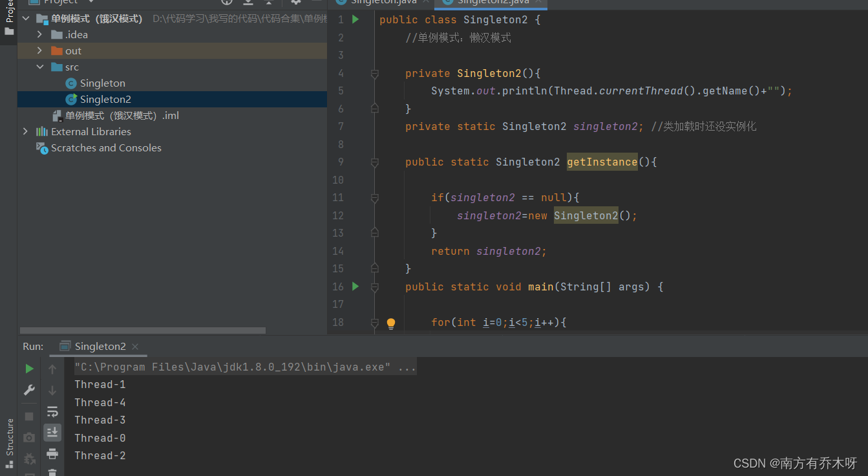Disable scroll-to-end in the console

click(x=52, y=432)
